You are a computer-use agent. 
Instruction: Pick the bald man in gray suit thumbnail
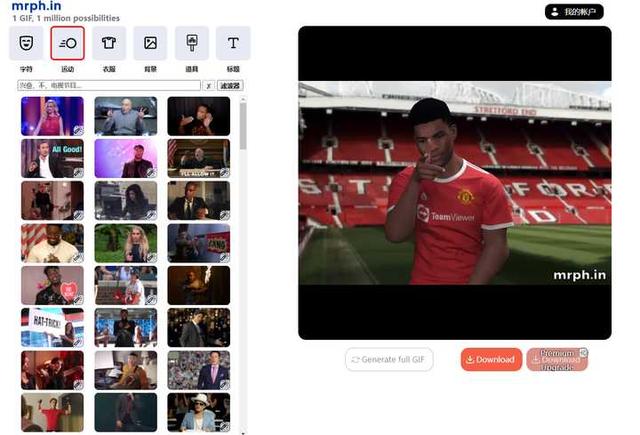pos(126,116)
